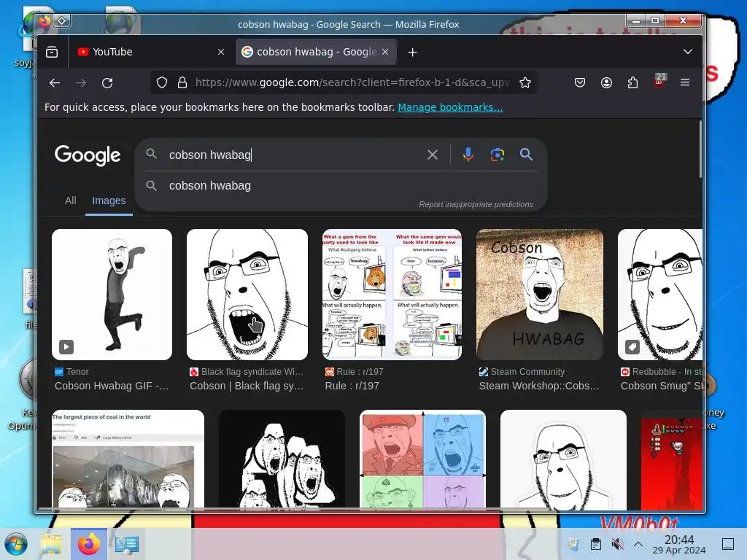
Task: Open the clipboard tray icon
Action: (595, 544)
